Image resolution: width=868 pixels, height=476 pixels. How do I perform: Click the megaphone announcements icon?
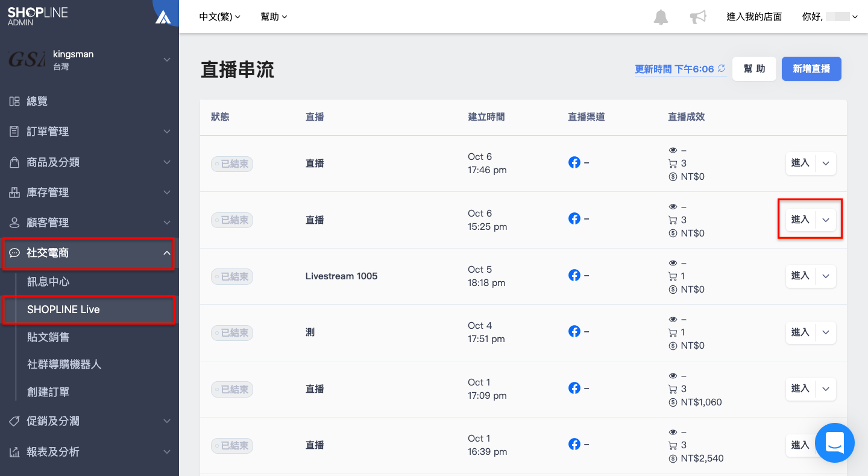pos(698,17)
